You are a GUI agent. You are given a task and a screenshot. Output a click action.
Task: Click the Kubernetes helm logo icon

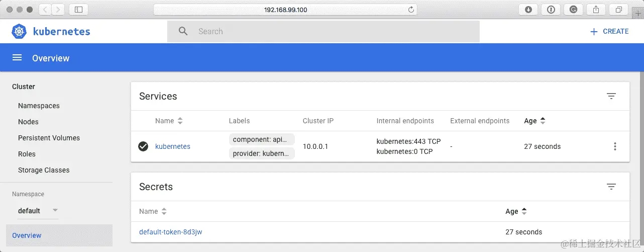click(x=20, y=31)
